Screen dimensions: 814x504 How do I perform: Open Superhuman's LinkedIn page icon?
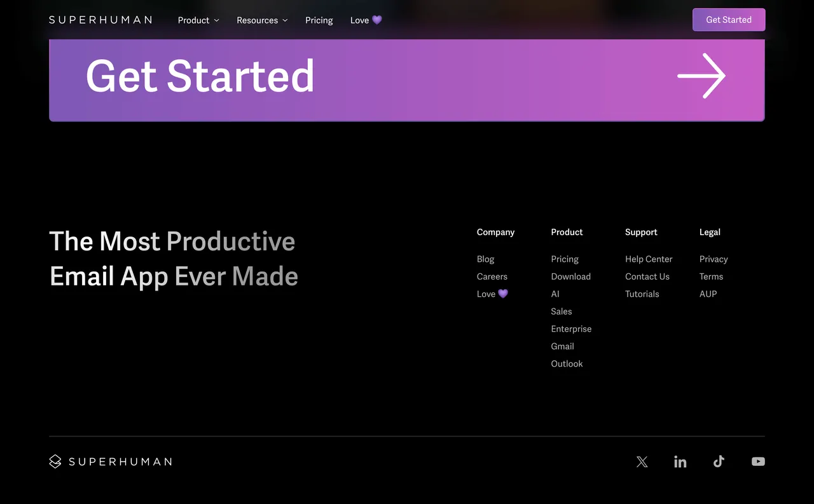(680, 461)
